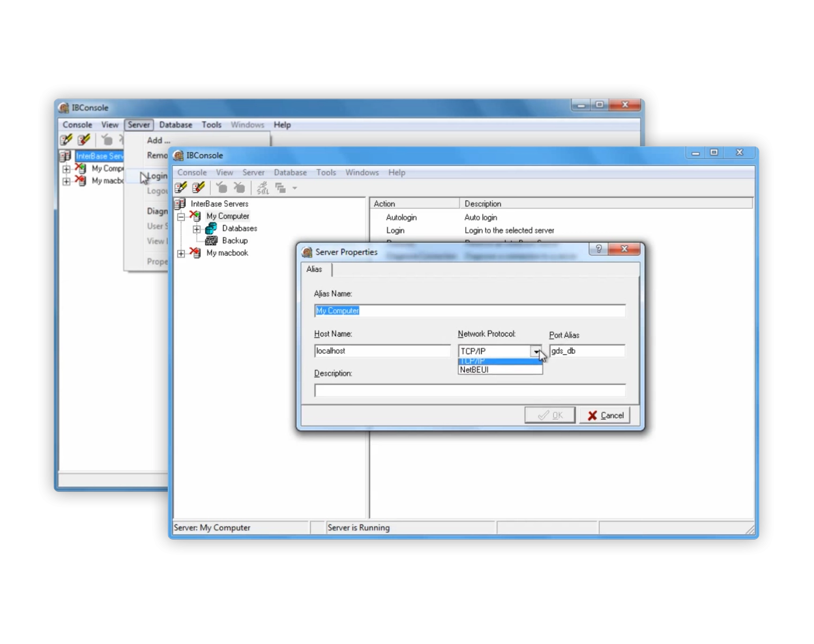The height and width of the screenshot is (644, 814).
Task: Open Help menu in front IBConsole window
Action: point(397,173)
